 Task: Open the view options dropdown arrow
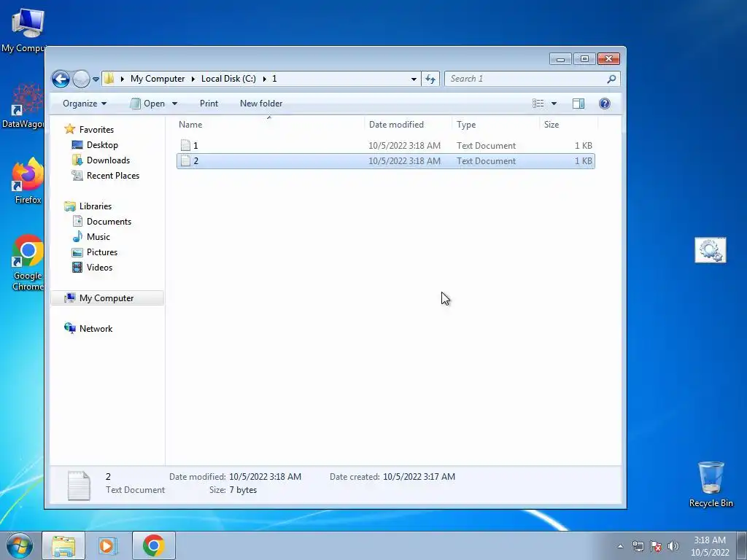tap(554, 104)
